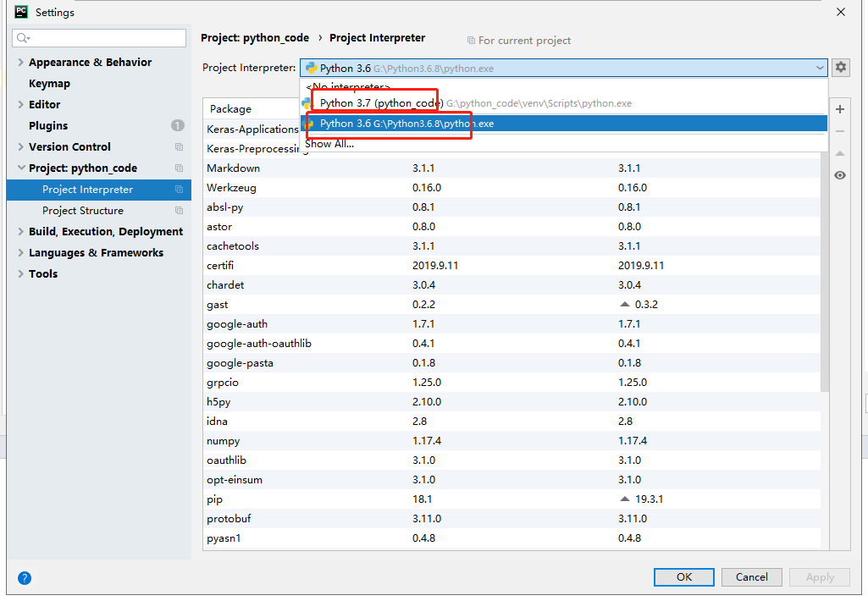Select the pyasn1 package row
The height and width of the screenshot is (601, 868).
511,538
